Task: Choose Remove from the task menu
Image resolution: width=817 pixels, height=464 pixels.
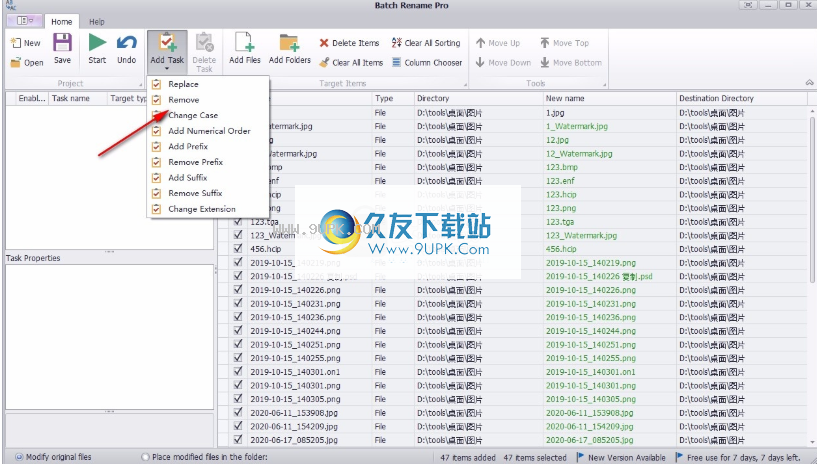Action: click(208, 99)
